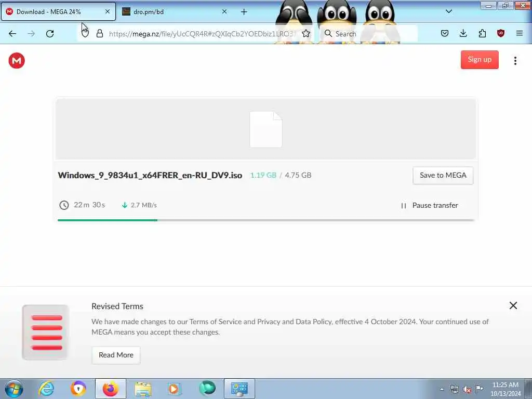This screenshot has height=399, width=532.
Task: Click the Windows_9_9834u1_x64FRER_en-RU_DV9.iso filename
Action: 150,175
